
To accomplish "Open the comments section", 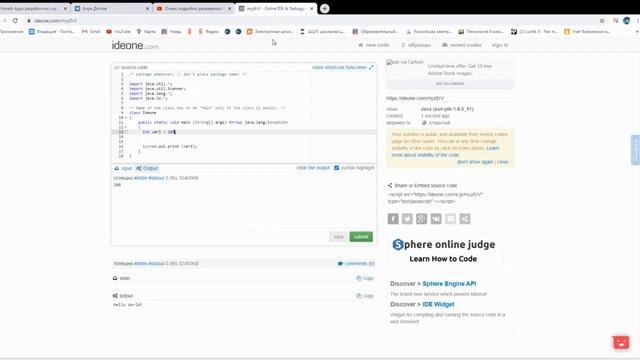I will (356, 264).
